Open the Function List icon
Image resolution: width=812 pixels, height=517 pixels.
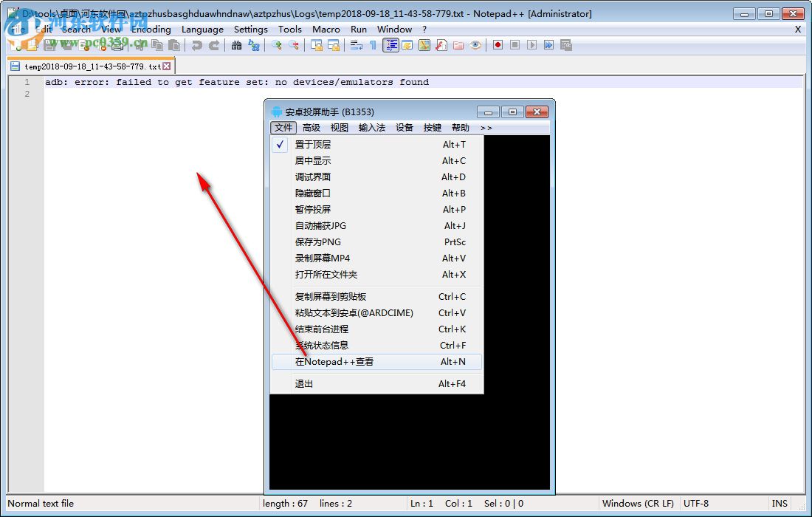click(x=441, y=46)
